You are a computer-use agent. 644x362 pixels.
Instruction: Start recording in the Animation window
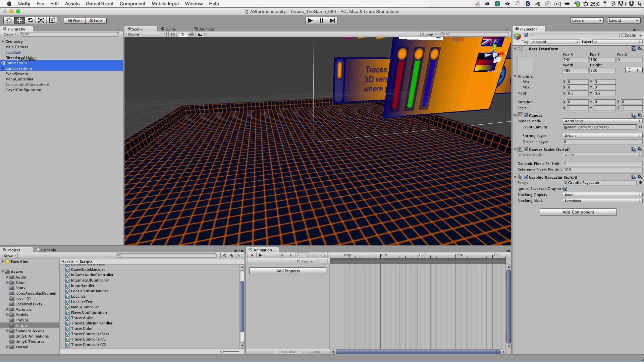[252, 255]
